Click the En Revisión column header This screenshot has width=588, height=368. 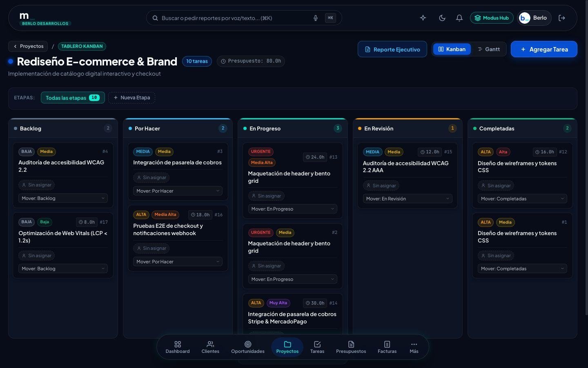(408, 128)
